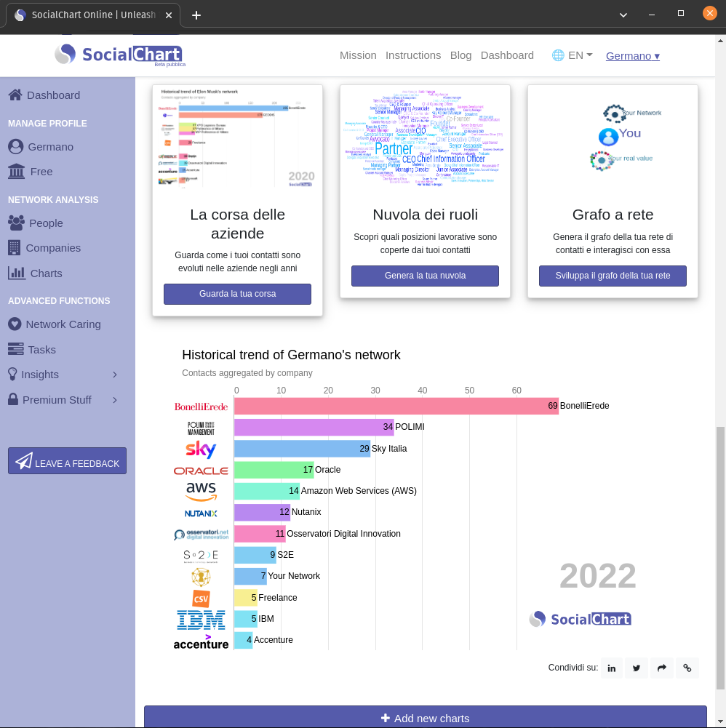This screenshot has width=726, height=728.
Task: Click the pink BonelliErede bar
Action: point(396,407)
